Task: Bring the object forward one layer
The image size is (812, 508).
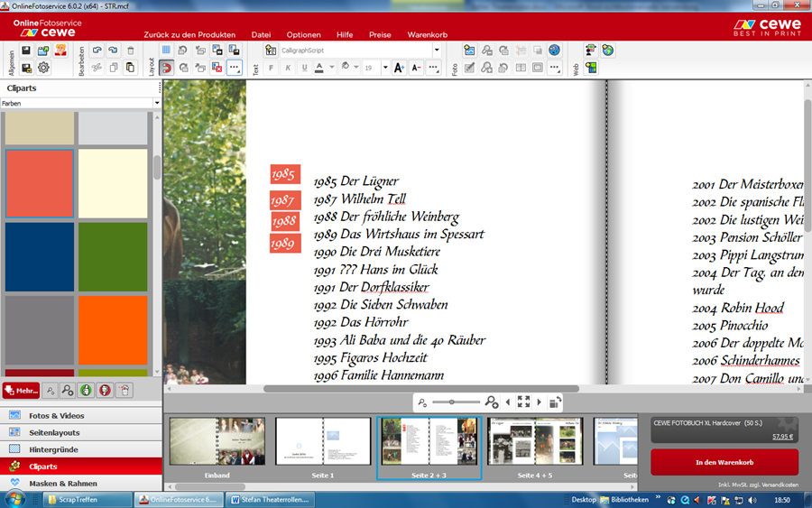Action: [x=200, y=51]
